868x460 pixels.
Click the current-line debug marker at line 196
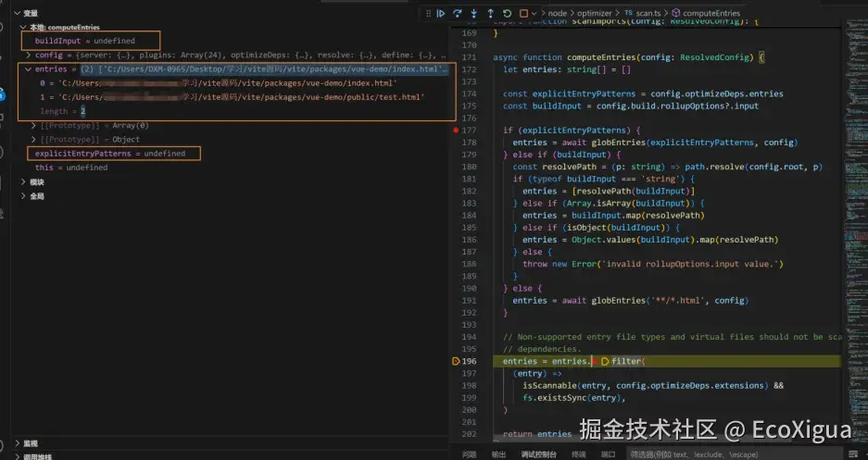[456, 361]
